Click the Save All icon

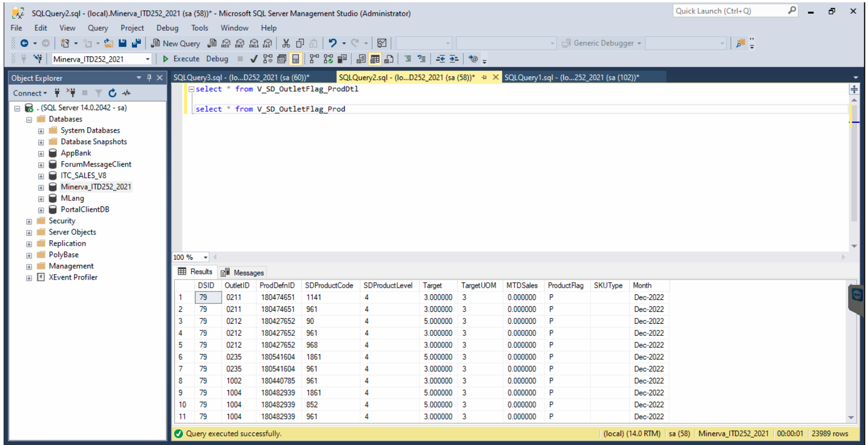(x=136, y=43)
